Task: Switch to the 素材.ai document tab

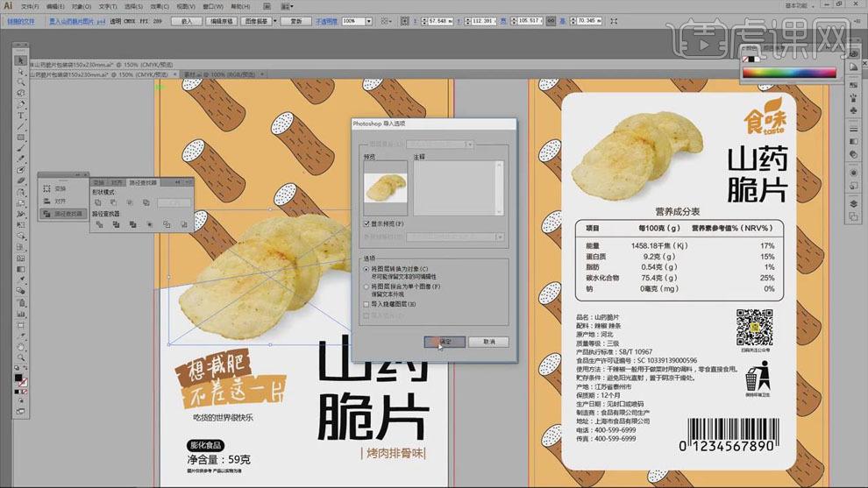Action: point(219,74)
